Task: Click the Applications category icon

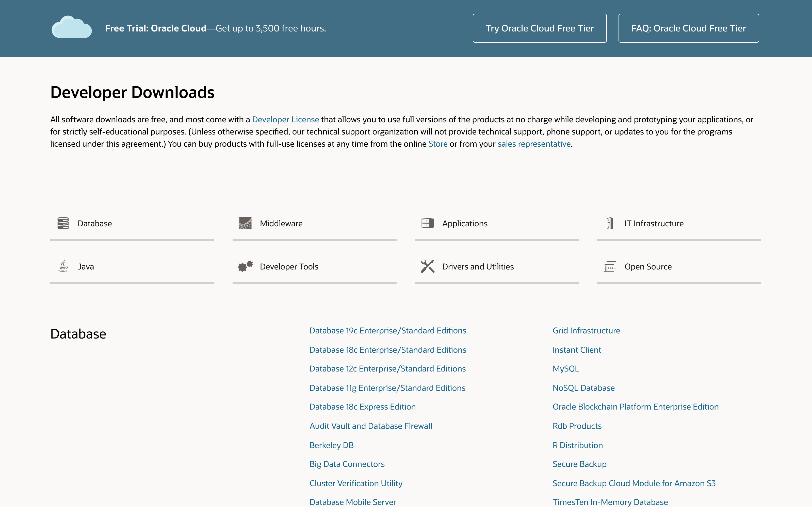Action: 428,223
